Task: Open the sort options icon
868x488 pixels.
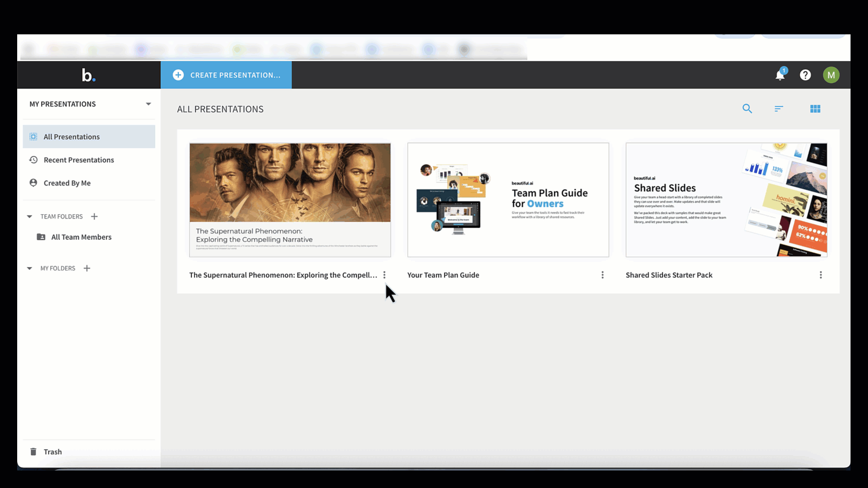Action: point(778,109)
